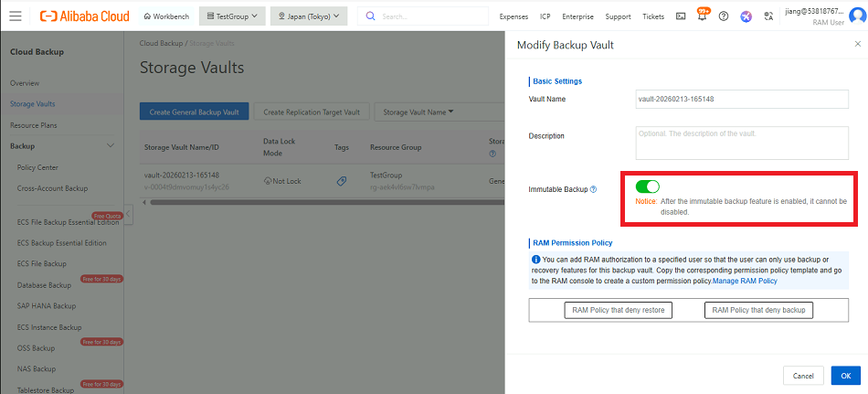Image resolution: width=868 pixels, height=394 pixels.
Task: Go to Overview in the sidebar
Action: coord(25,83)
